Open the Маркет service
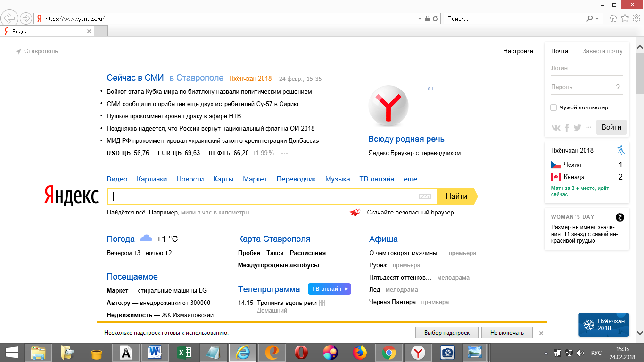Image resolution: width=644 pixels, height=362 pixels. [255, 179]
